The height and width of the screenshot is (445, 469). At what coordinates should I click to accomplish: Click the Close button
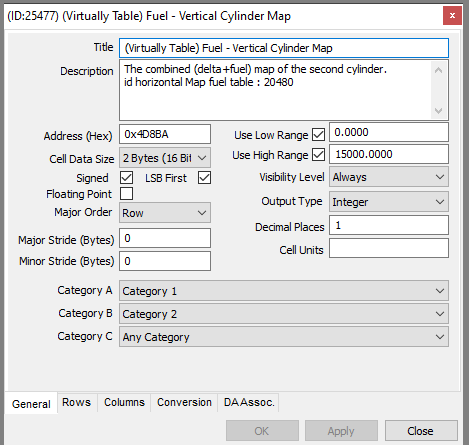[421, 431]
